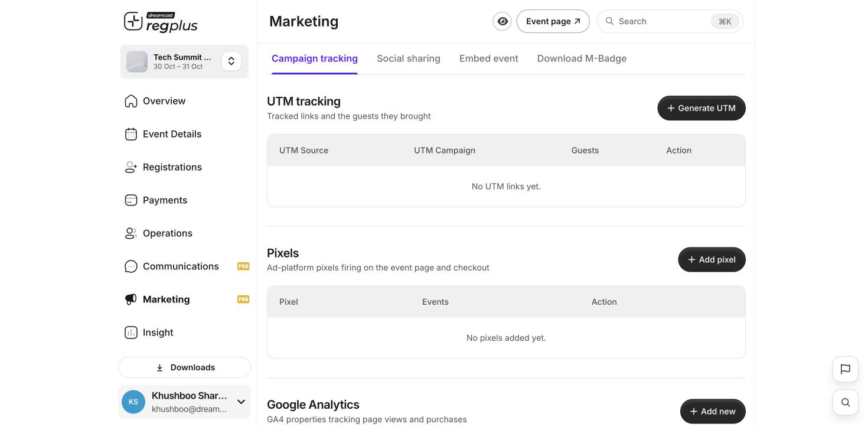
Task: Click the Add pixel button
Action: click(712, 260)
